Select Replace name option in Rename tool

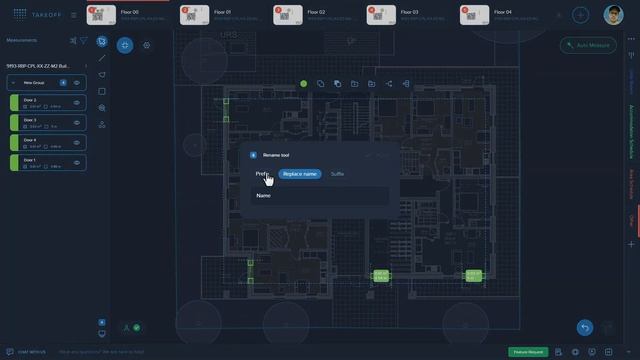pyautogui.click(x=300, y=174)
